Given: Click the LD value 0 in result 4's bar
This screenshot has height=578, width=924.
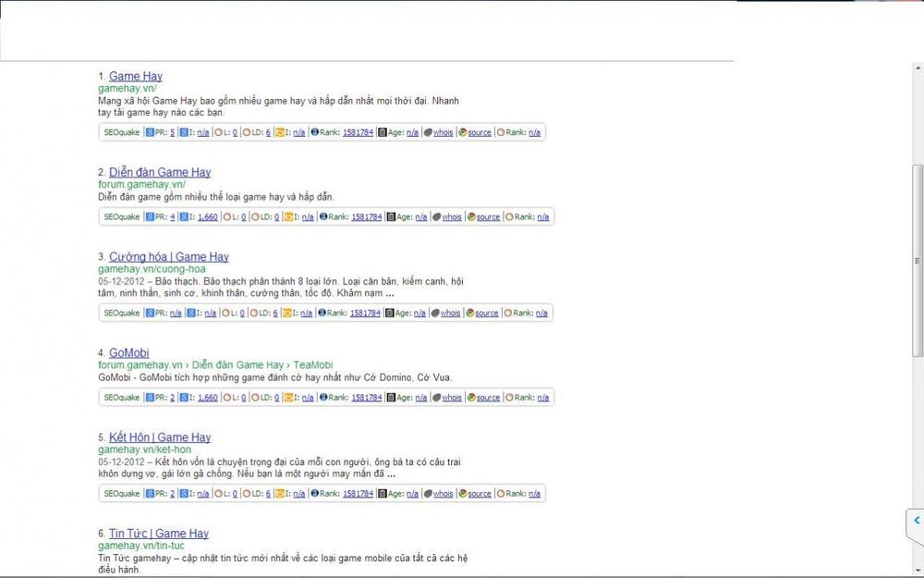Looking at the screenshot, I should click(x=277, y=398).
